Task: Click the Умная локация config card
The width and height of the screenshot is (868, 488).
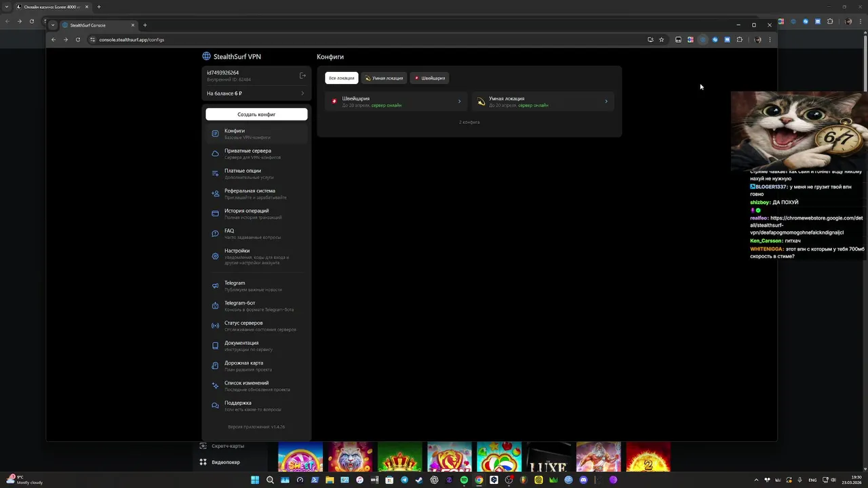Action: tap(543, 102)
